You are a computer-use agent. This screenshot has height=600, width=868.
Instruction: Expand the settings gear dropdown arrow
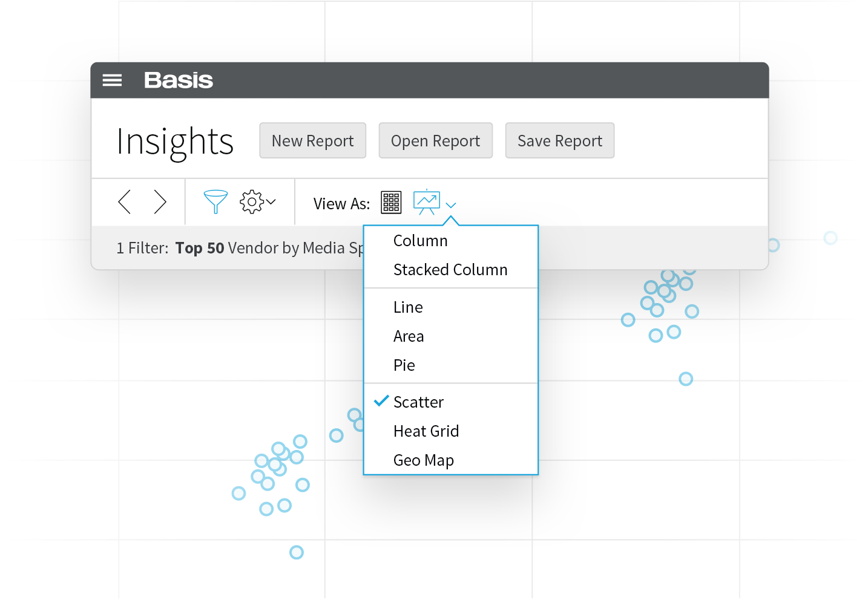tap(271, 202)
